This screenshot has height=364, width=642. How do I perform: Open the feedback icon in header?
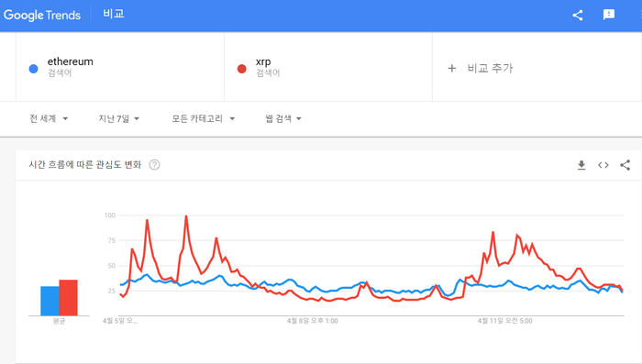(609, 15)
